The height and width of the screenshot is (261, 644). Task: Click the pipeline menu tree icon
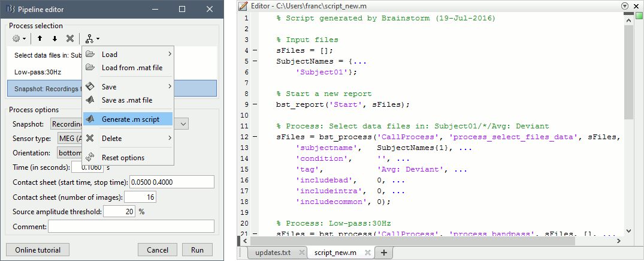91,38
